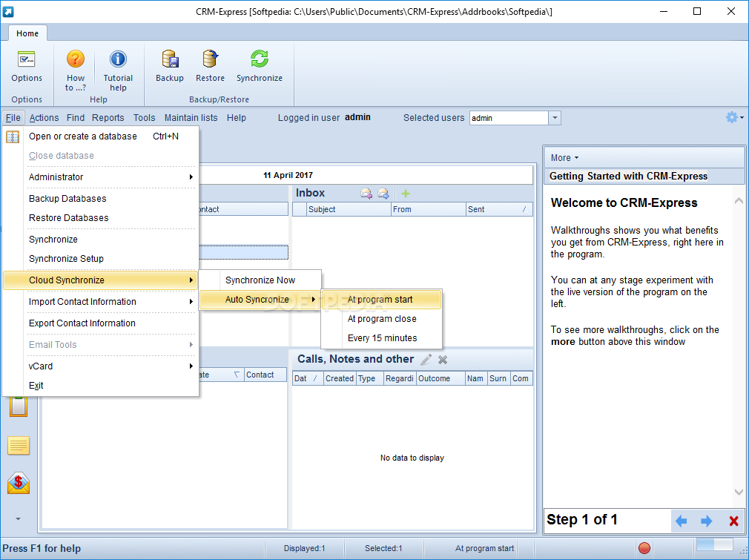This screenshot has width=749, height=560.
Task: Open the Options ribbon button
Action: (27, 67)
